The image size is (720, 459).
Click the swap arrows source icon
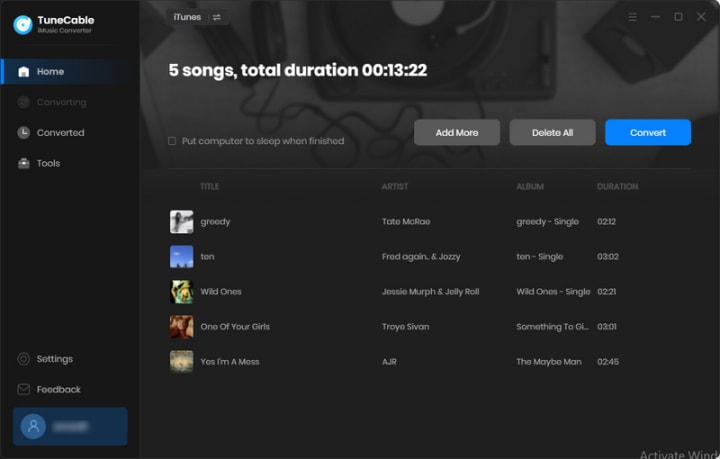pos(217,17)
